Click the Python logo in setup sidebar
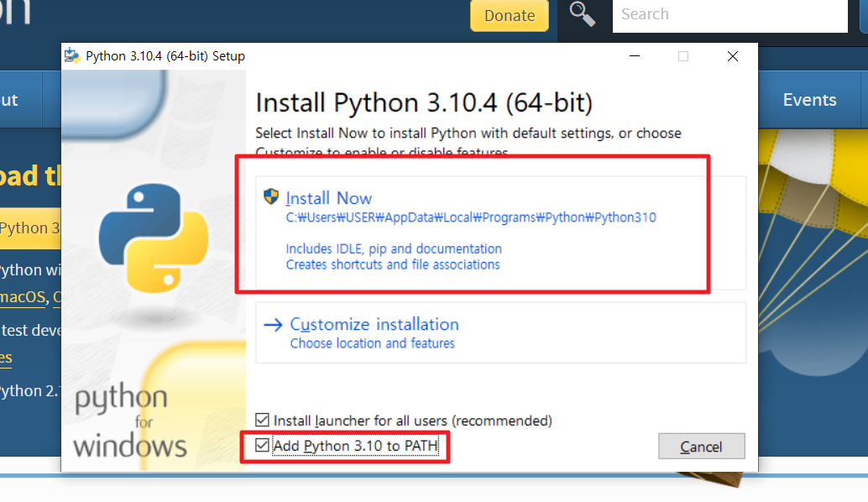This screenshot has width=868, height=502. (154, 238)
